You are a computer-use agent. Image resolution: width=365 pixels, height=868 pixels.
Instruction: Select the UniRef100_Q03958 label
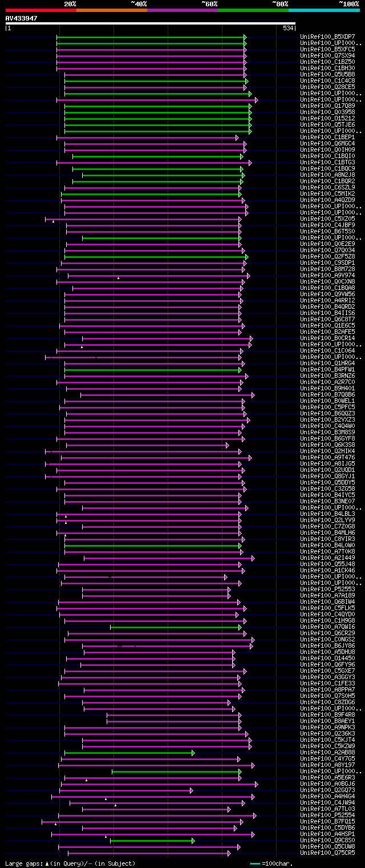(x=327, y=112)
